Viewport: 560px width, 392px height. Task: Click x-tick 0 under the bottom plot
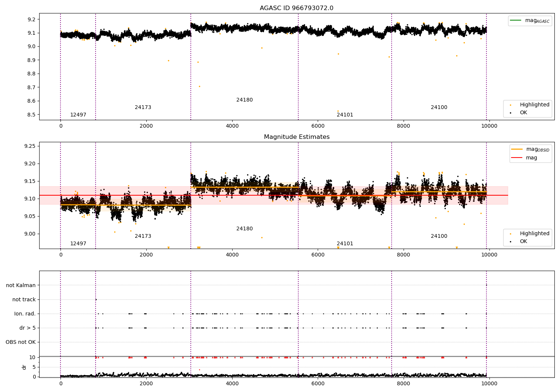pyautogui.click(x=60, y=383)
